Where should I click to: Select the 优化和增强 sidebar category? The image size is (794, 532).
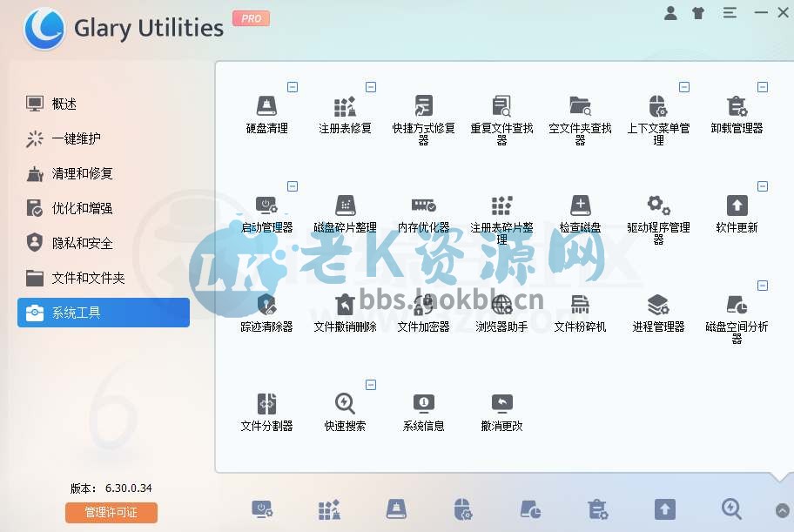tap(104, 208)
